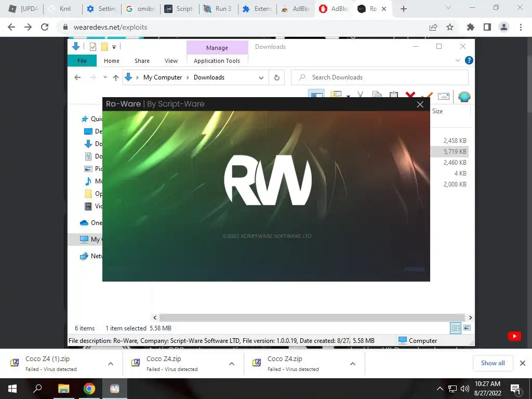Reload the wearedevs.net page
Viewport: 532px width, 399px height.
coord(45,27)
